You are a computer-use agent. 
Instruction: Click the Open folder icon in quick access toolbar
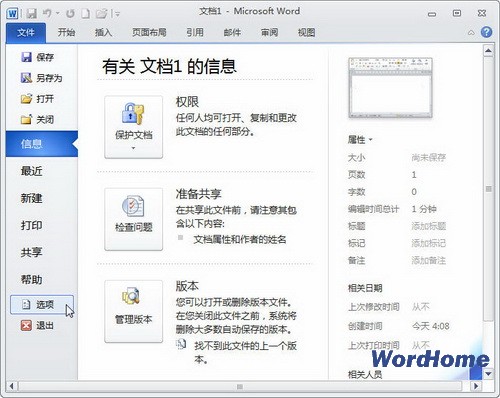(101, 14)
